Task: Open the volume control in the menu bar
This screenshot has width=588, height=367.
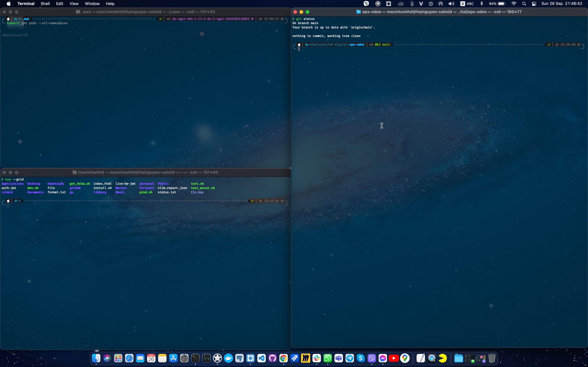Action: click(451, 4)
